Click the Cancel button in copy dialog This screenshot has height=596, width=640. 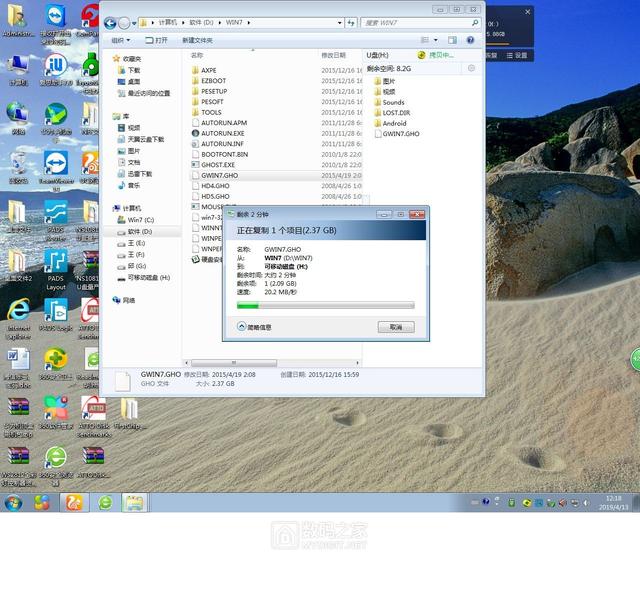point(395,327)
